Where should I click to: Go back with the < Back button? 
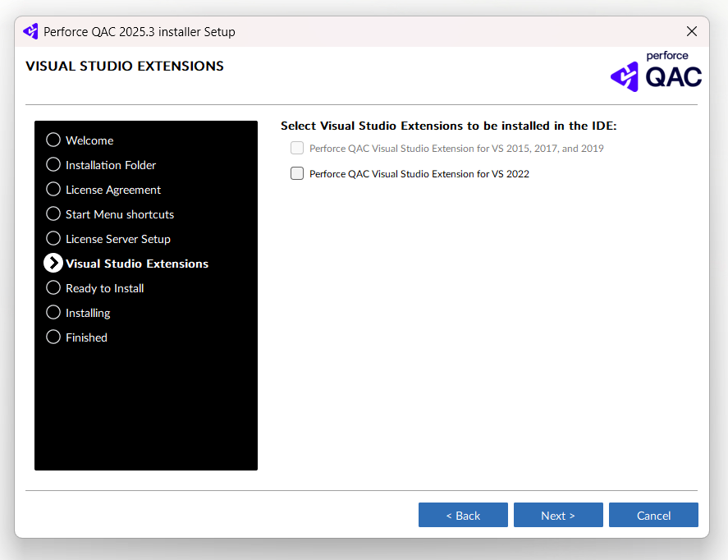[x=463, y=516]
